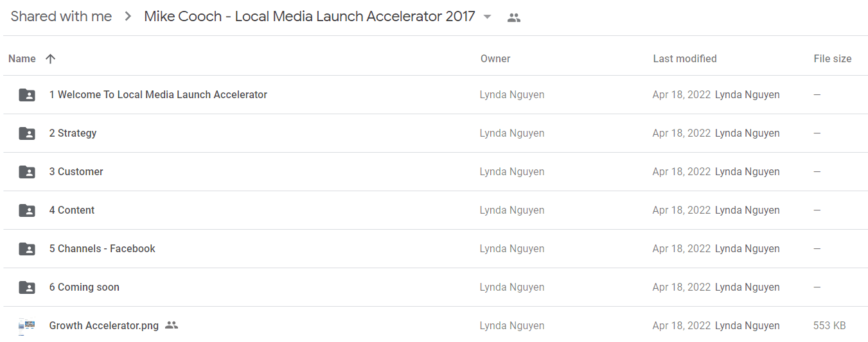868x342 pixels.
Task: Click the File size column header
Action: coord(833,58)
